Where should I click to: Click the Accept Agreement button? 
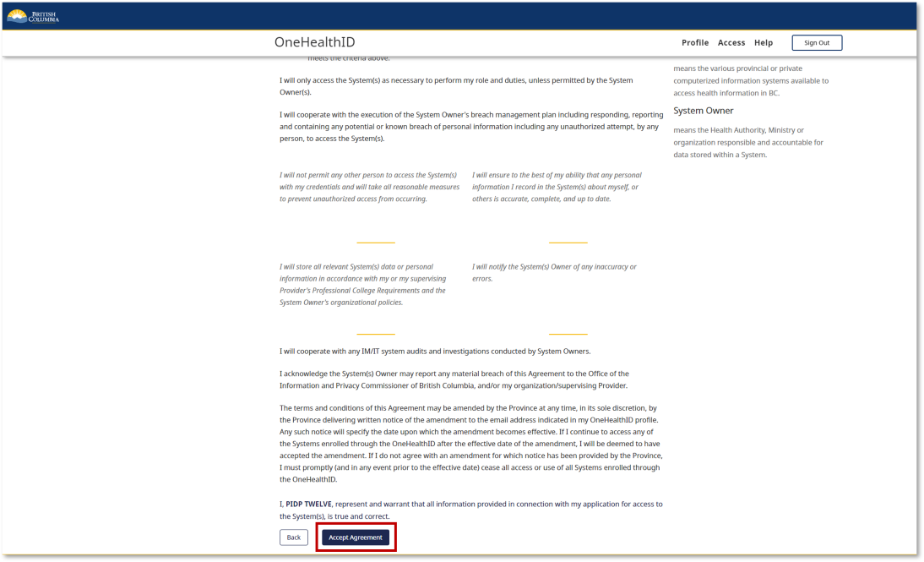356,537
